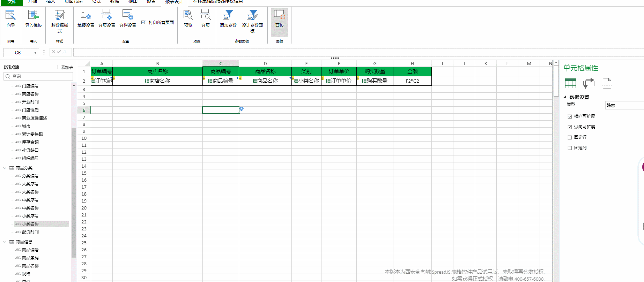644x282 pixels.
Task: Click the 分页 paging preview icon
Action: (x=206, y=15)
